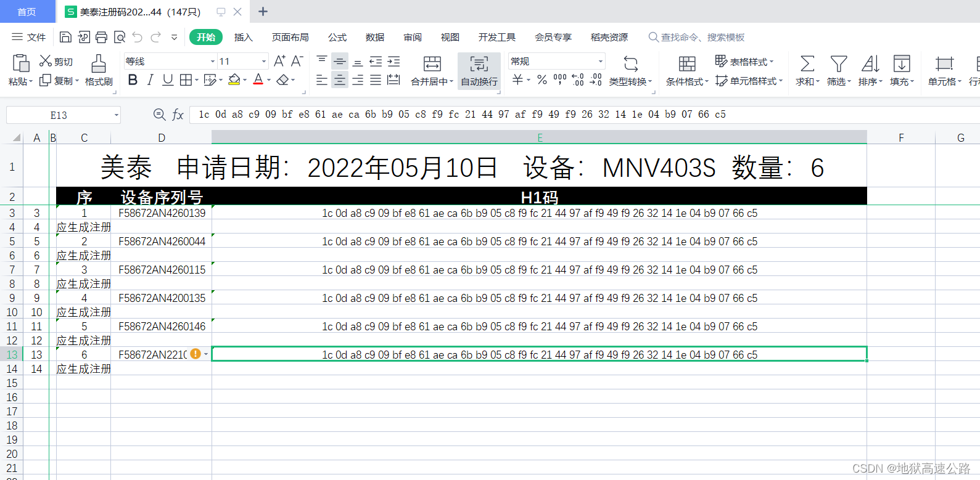
Task: Click the Select All corner triangle
Action: 17,137
